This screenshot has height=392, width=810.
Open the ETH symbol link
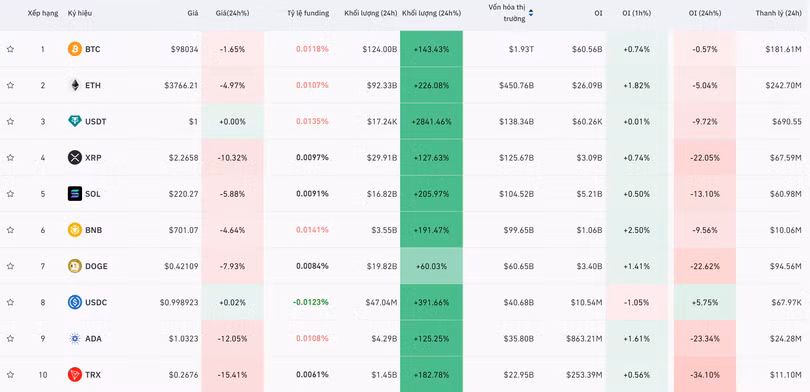(93, 86)
